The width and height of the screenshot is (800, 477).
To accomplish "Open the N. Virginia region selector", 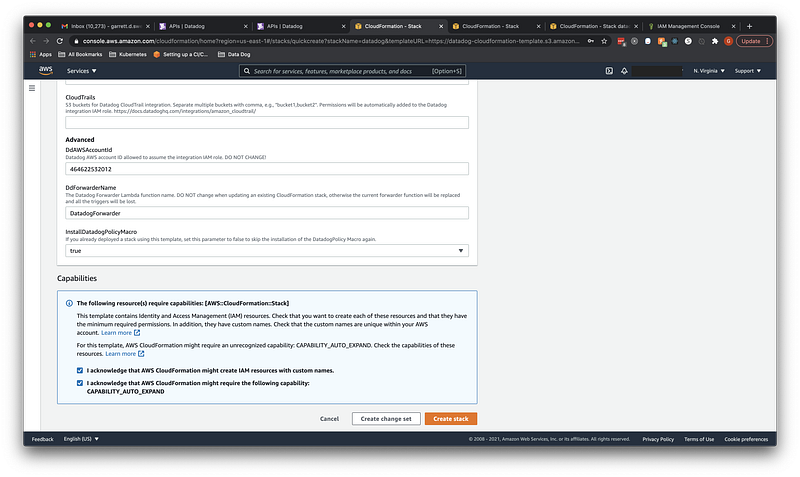I will pos(709,71).
